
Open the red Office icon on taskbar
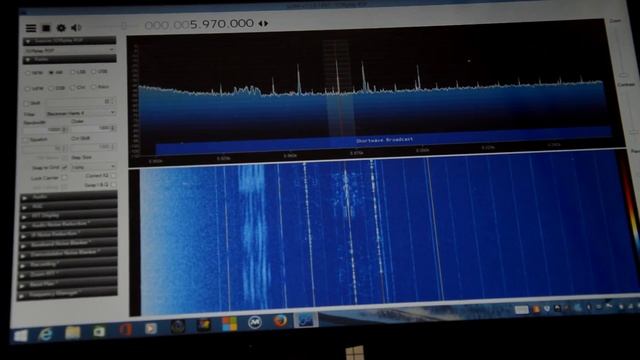coord(126,329)
